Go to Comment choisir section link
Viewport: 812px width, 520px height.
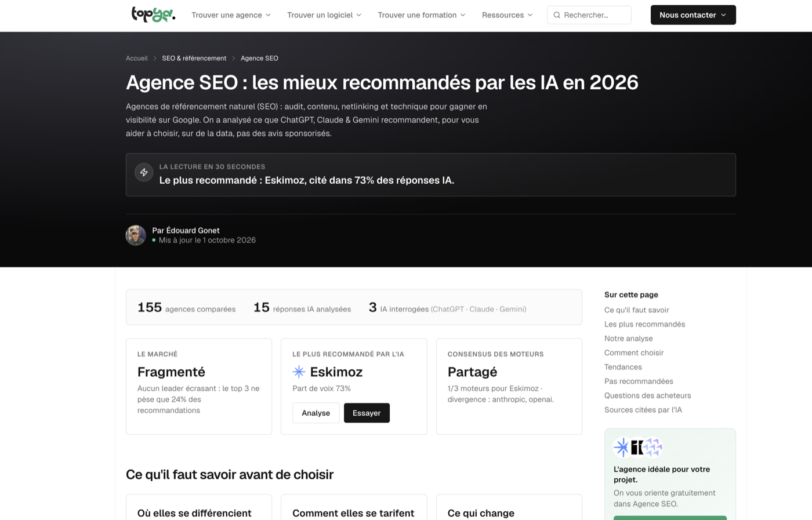pos(634,352)
